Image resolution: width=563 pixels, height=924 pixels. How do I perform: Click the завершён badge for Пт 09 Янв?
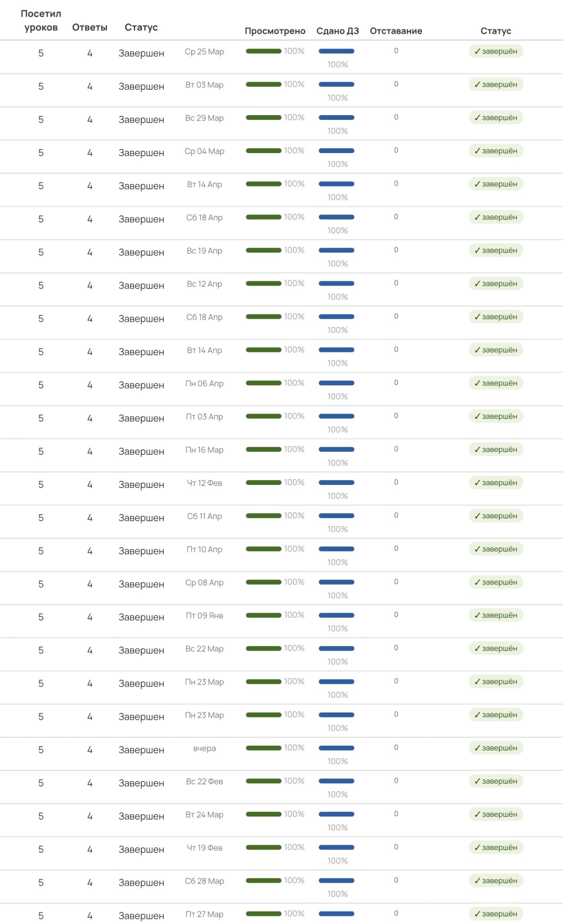[496, 615]
